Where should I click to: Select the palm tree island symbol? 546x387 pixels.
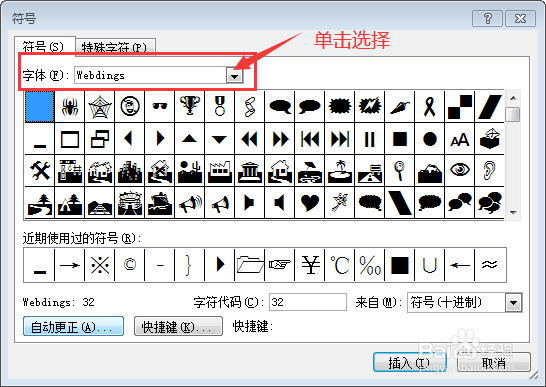(x=340, y=171)
